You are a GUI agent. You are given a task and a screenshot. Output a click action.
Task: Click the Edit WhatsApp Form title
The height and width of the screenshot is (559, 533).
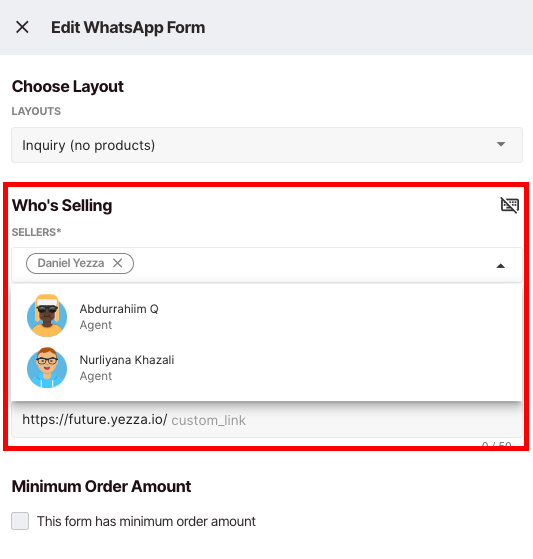pyautogui.click(x=128, y=27)
